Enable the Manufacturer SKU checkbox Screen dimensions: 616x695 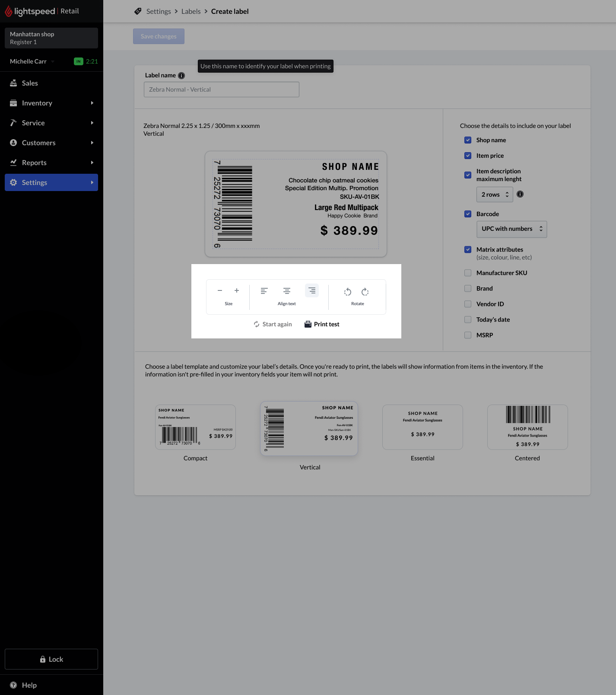point(468,273)
